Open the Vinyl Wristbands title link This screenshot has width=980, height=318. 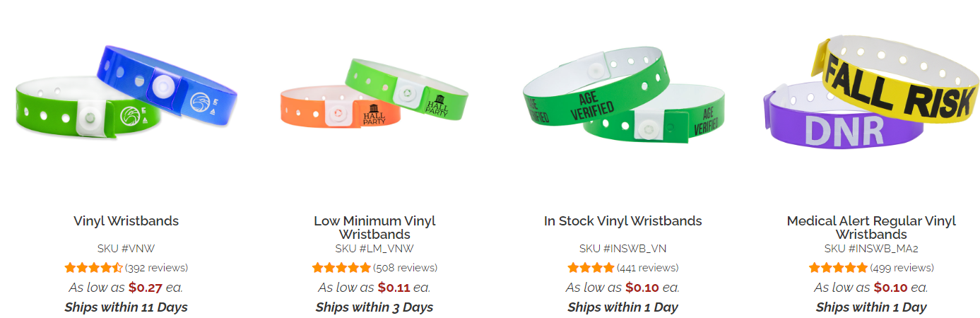click(x=126, y=221)
